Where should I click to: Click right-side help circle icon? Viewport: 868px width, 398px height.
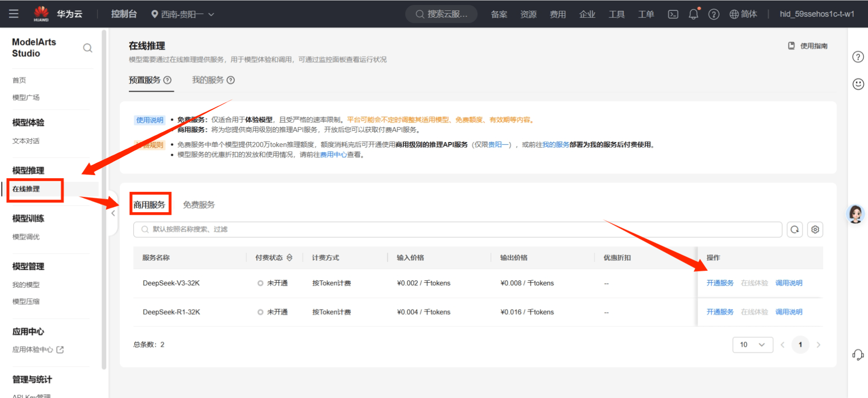click(x=858, y=57)
